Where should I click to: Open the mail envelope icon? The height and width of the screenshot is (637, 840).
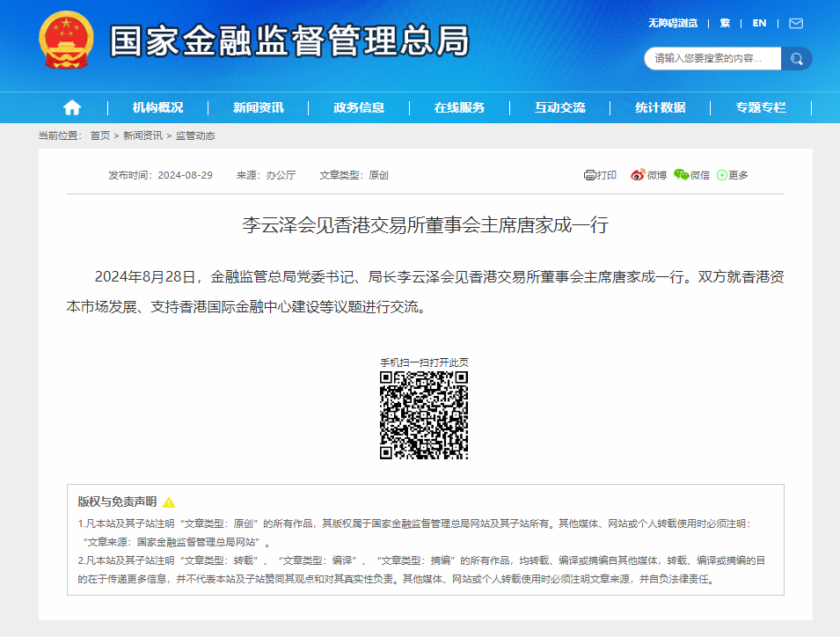pyautogui.click(x=796, y=23)
